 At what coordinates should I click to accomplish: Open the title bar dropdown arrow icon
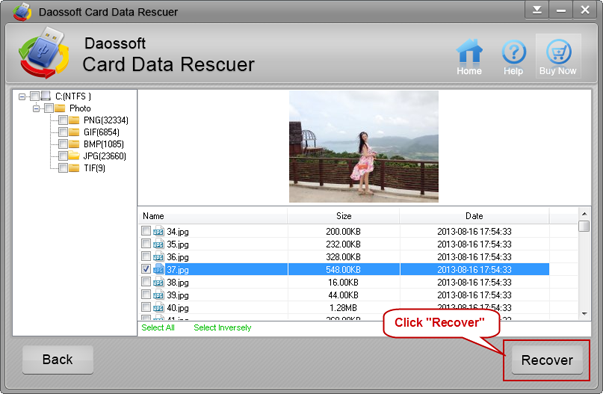537,10
